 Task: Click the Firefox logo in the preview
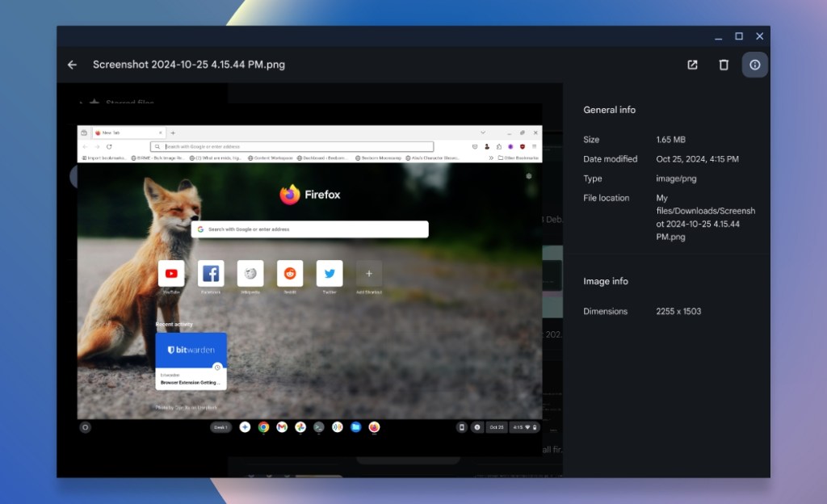pos(309,195)
